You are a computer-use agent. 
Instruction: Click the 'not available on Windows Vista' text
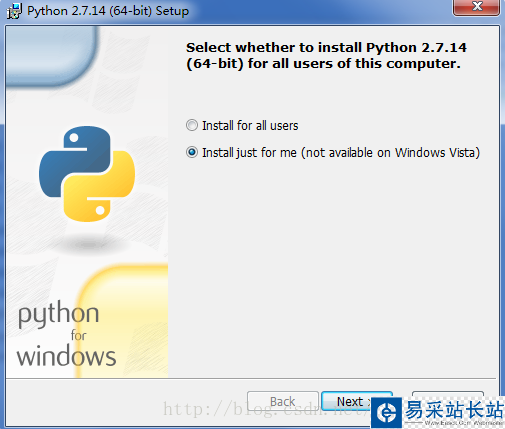[391, 153]
